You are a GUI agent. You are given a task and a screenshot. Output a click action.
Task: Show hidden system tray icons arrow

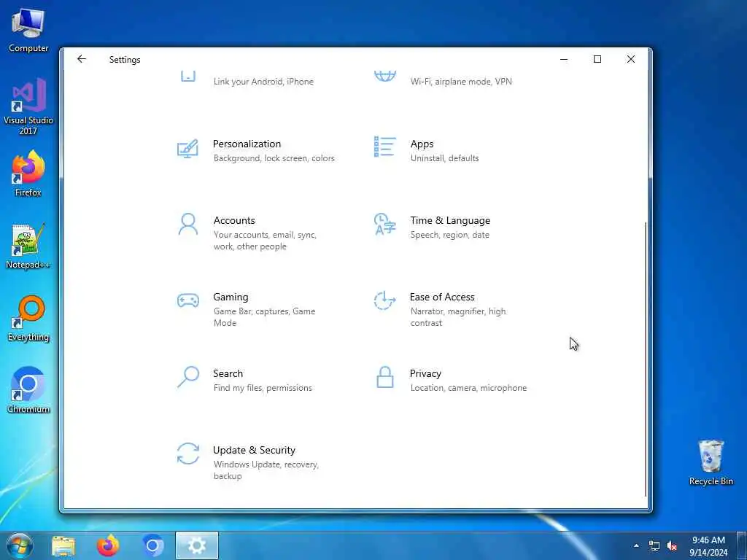click(x=636, y=545)
